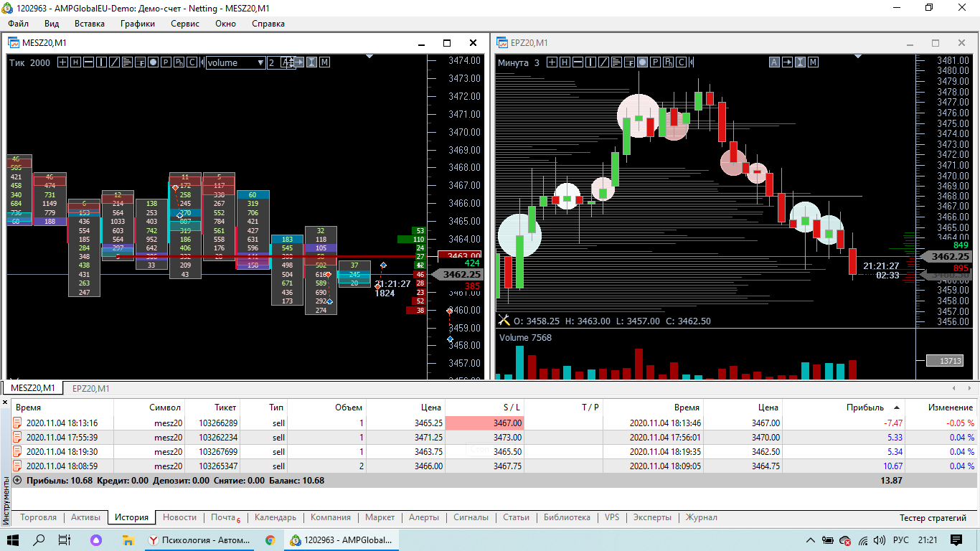Switch to the 'Торговля' tab

tap(39, 517)
